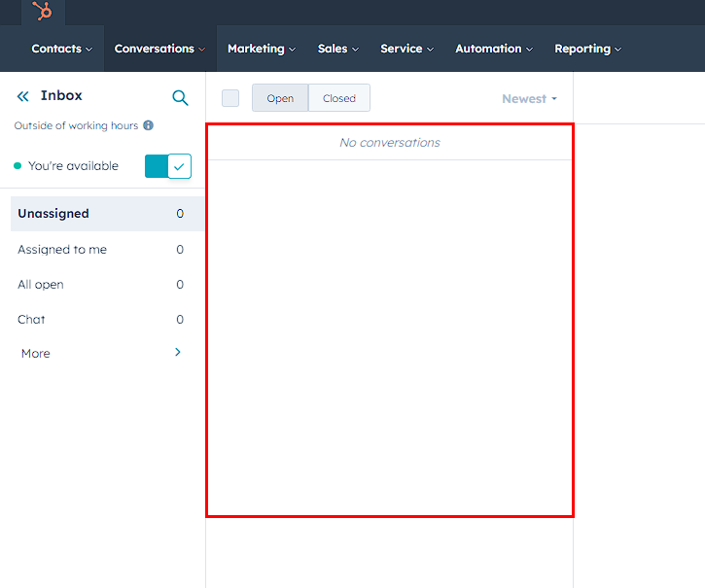Viewport: 705px width, 588px height.
Task: Open the Contacts menu
Action: point(62,49)
